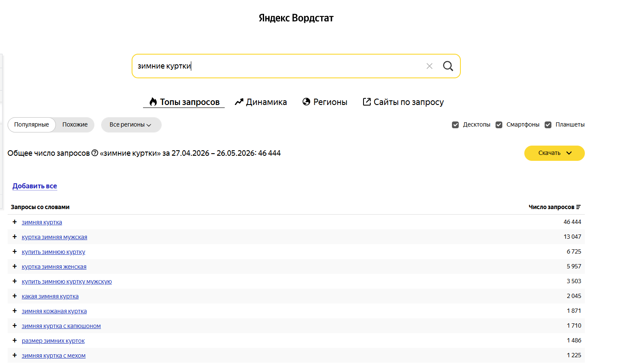Open the Все регионы dropdown

(x=131, y=125)
